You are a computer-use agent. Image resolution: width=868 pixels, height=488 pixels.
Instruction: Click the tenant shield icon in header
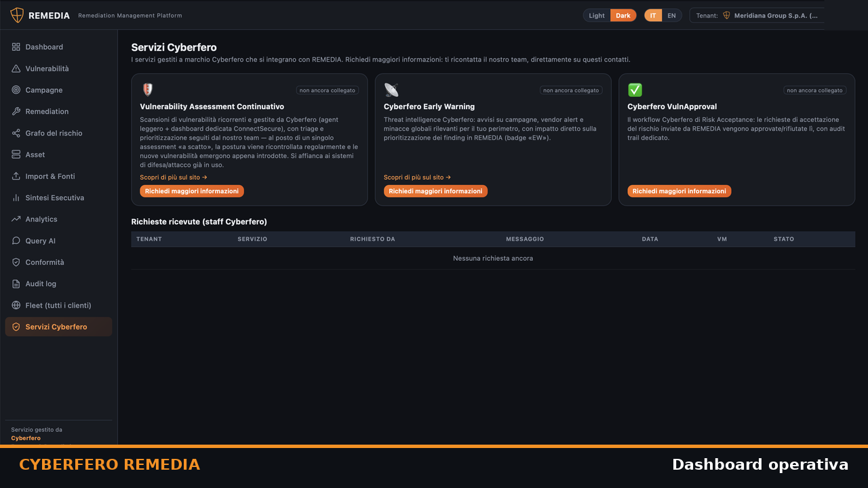pos(726,16)
